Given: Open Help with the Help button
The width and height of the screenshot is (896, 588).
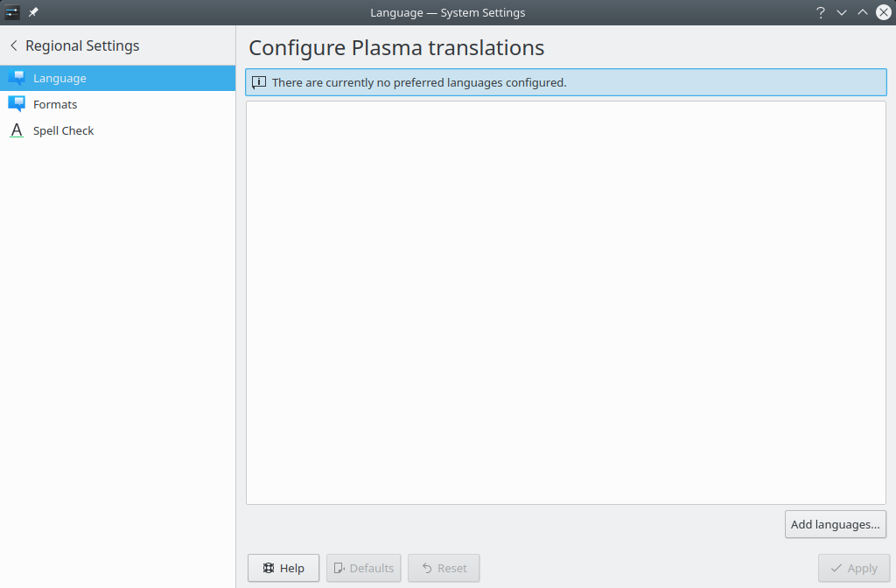Looking at the screenshot, I should [x=283, y=568].
